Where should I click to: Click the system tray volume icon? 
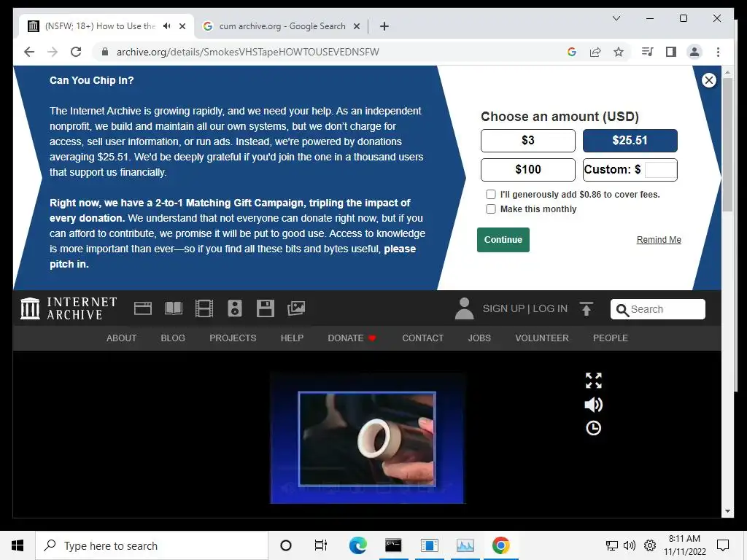point(630,545)
